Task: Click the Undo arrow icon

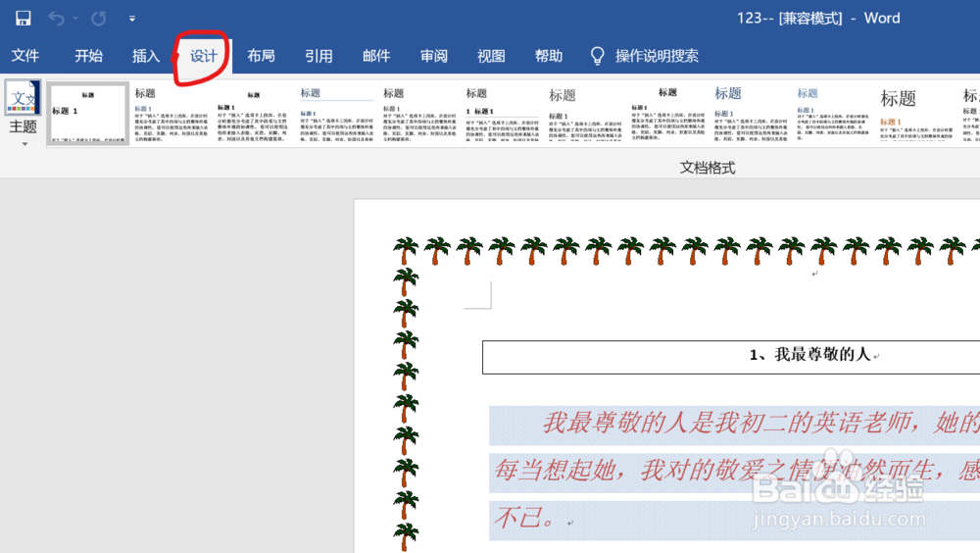Action: (x=56, y=19)
